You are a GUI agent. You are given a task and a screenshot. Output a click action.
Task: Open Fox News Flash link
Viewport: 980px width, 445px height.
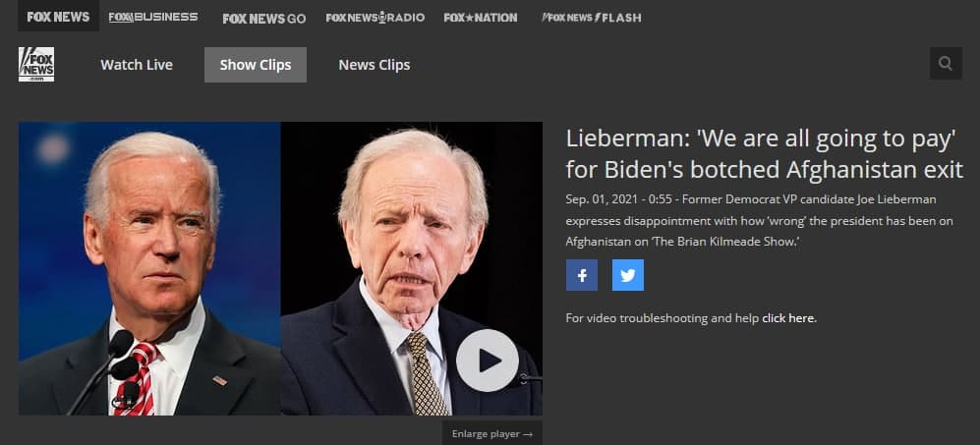tap(592, 18)
